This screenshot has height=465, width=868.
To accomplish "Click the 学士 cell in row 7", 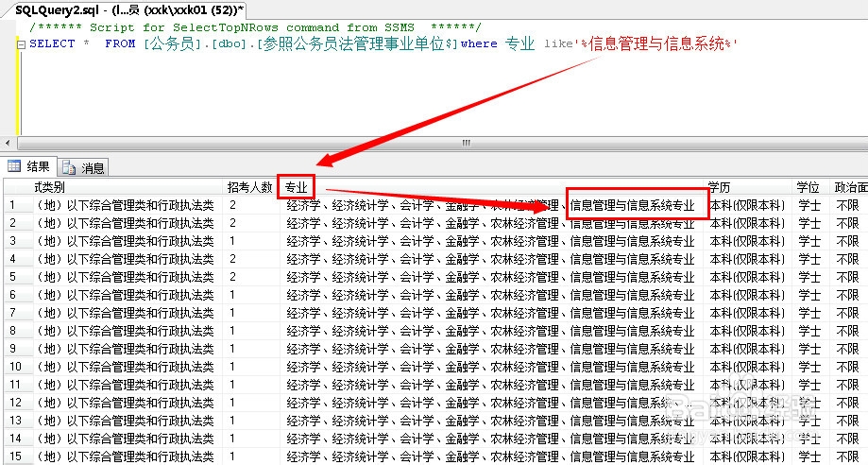I will click(x=810, y=313).
